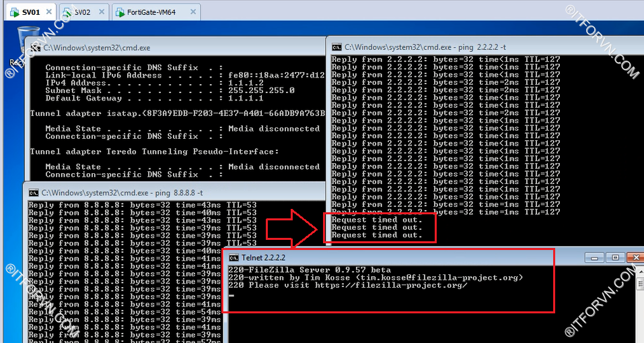Click the ping 2.2.2.2 cmd window icon
Screen dimensions: 644x343
(x=336, y=46)
